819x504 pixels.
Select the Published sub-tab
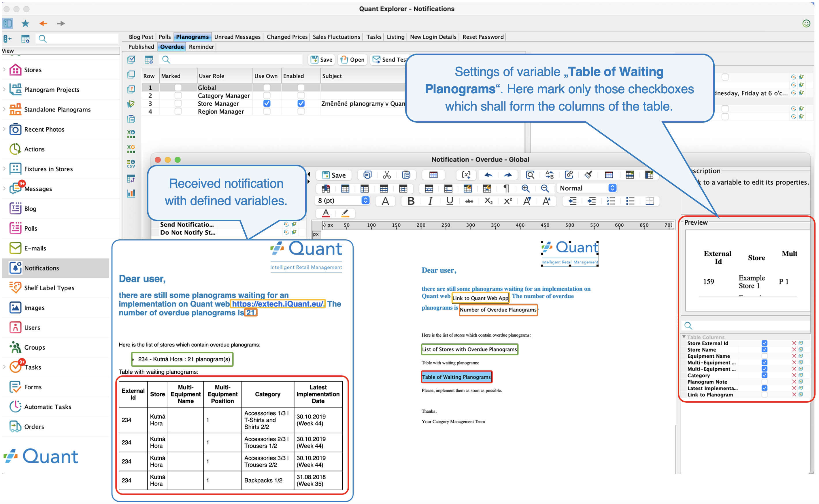tap(141, 47)
